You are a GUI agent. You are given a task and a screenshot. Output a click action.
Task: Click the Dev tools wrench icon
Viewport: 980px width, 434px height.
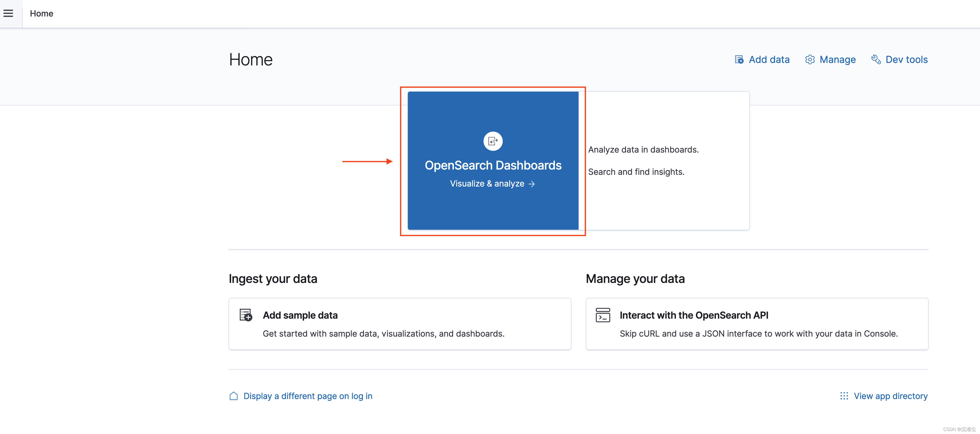point(876,60)
